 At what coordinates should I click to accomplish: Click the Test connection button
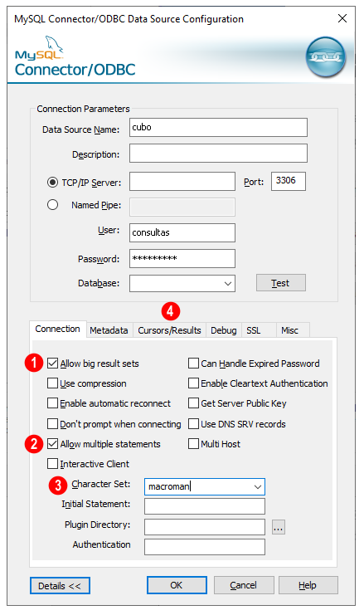click(x=280, y=283)
